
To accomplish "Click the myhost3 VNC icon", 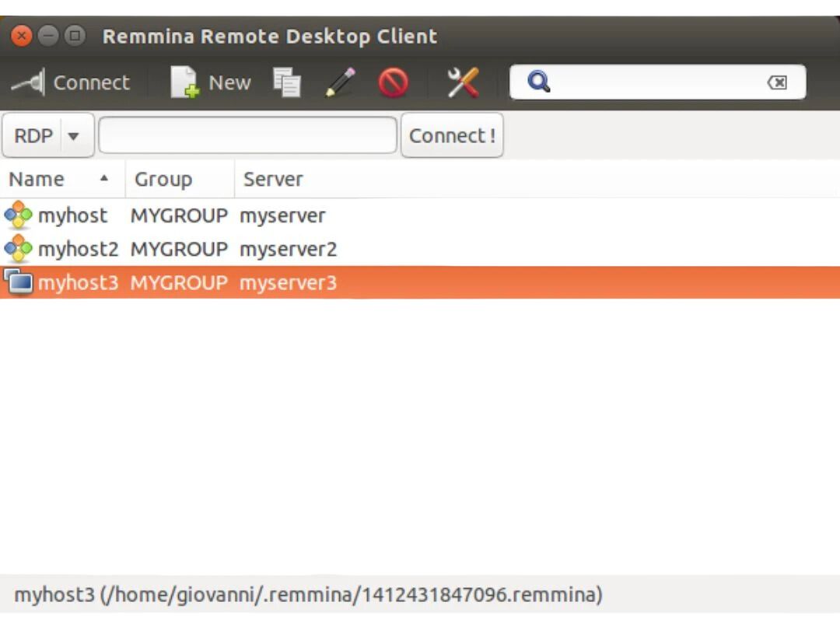I will click(18, 282).
